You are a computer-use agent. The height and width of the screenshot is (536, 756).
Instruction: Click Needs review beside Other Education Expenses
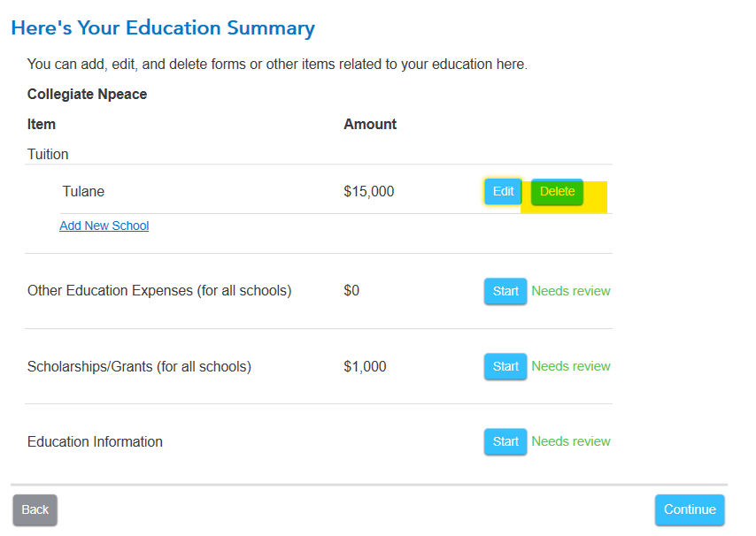[x=571, y=291]
